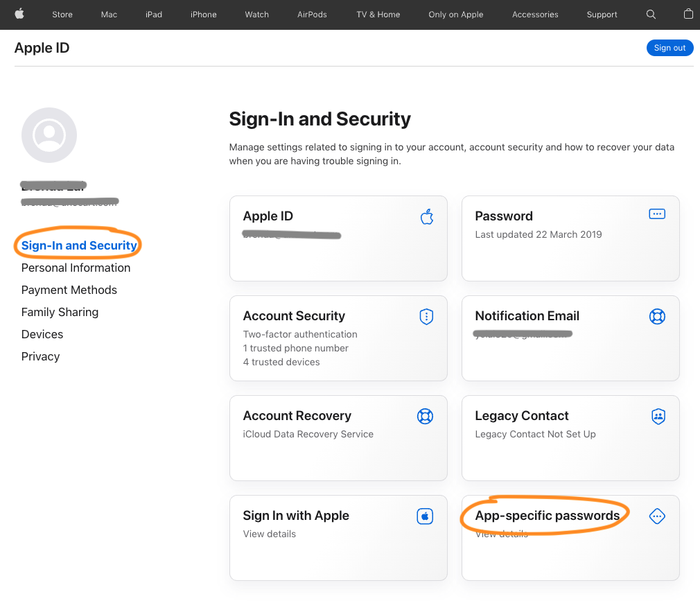
Task: Open TV & Home in the navigation
Action: [x=378, y=15]
